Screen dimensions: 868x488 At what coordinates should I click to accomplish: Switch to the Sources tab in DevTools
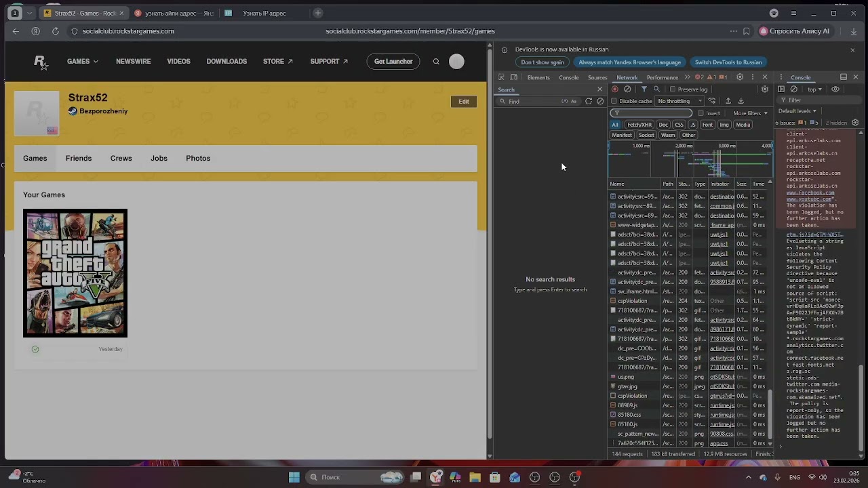click(x=597, y=78)
